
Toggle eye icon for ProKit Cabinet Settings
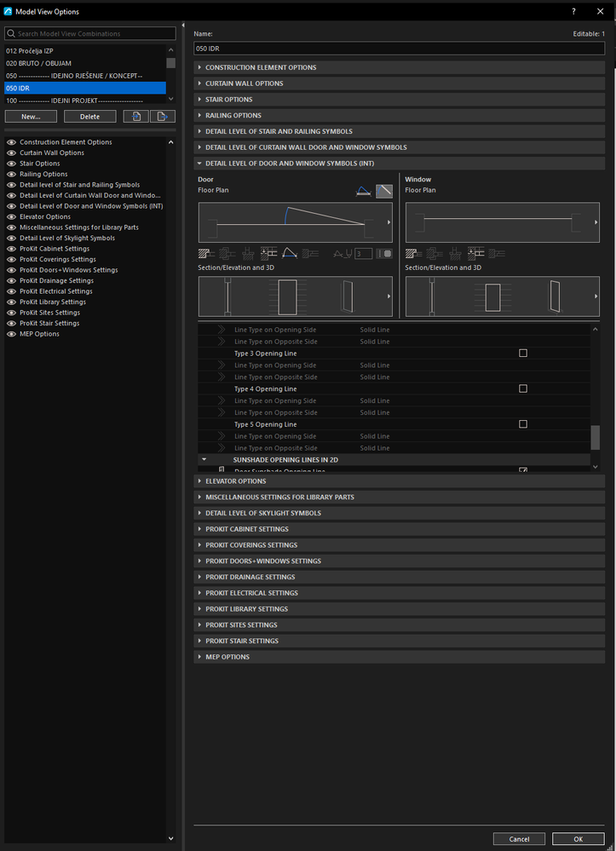pyautogui.click(x=11, y=249)
